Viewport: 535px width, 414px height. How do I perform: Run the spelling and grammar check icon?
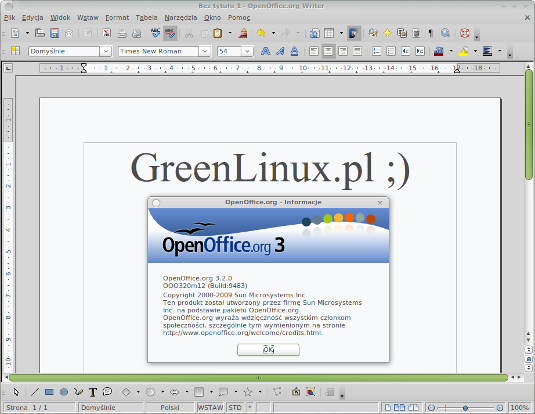coord(155,33)
